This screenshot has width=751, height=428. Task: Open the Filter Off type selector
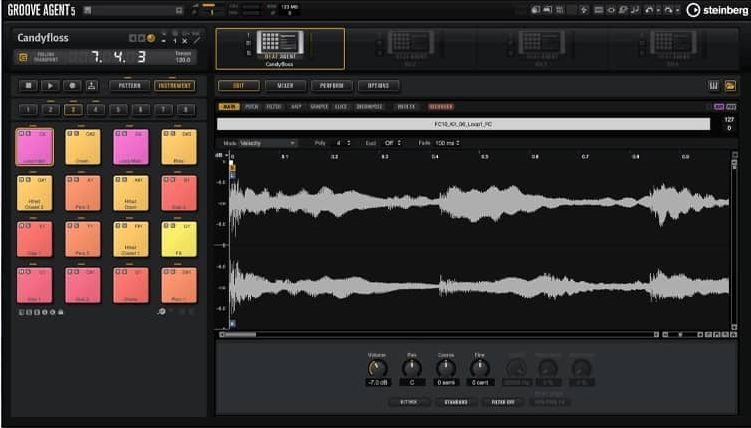point(503,402)
